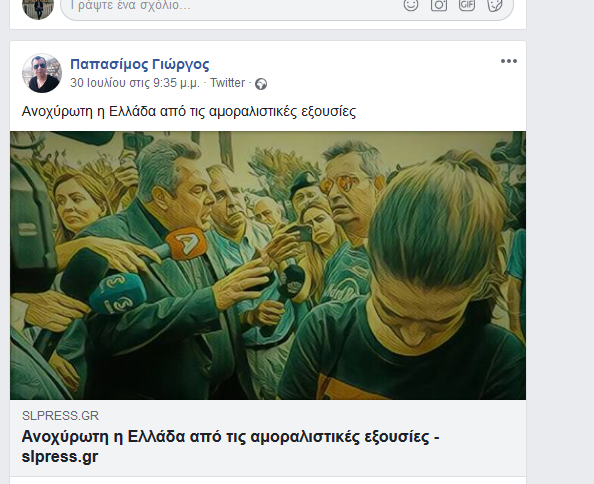The image size is (594, 484).
Task: Click the post caption text above image
Action: (189, 112)
